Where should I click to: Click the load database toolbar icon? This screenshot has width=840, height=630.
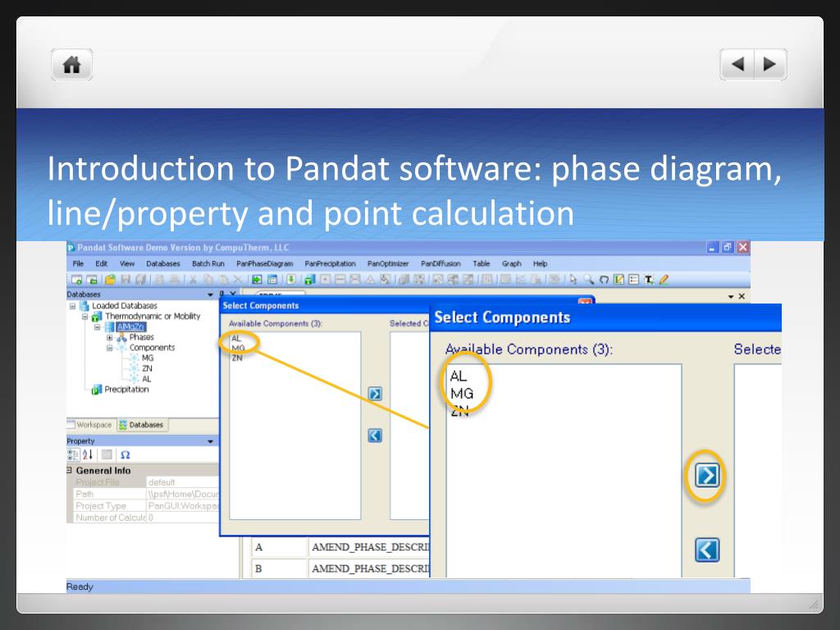click(x=257, y=280)
